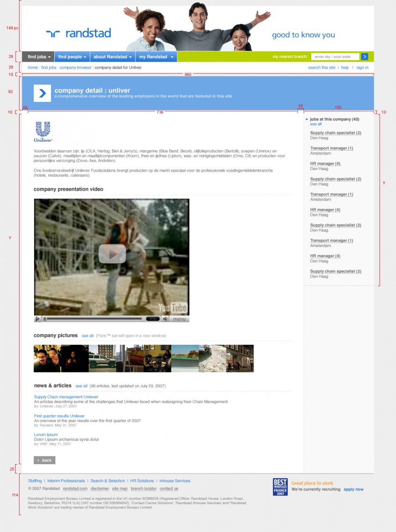Open the company browser breadcrumb link
The image size is (396, 532).
coord(75,67)
